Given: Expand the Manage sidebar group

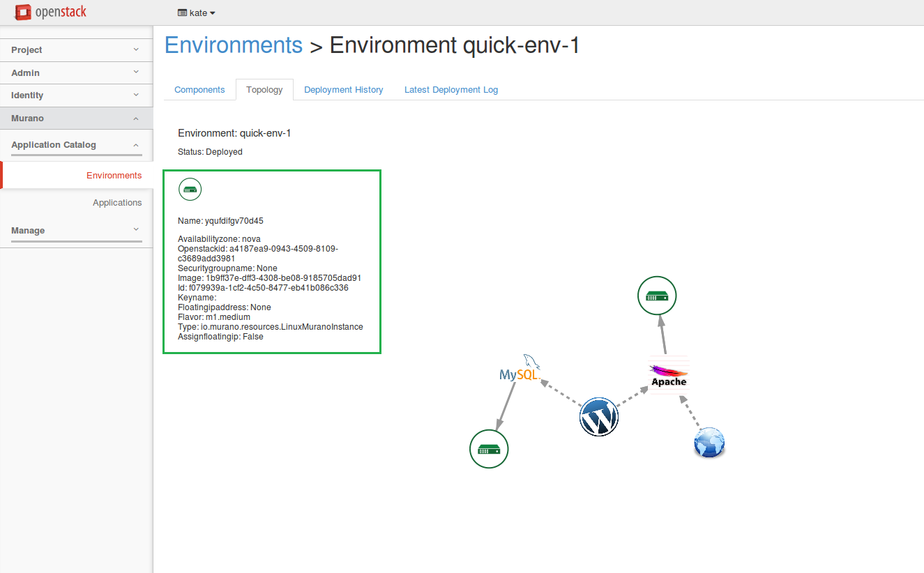Looking at the screenshot, I should [76, 231].
